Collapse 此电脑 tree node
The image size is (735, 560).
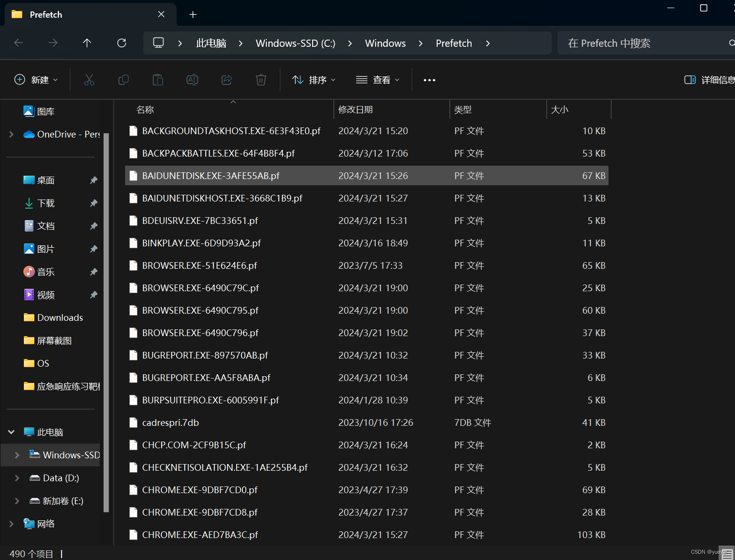(11, 432)
